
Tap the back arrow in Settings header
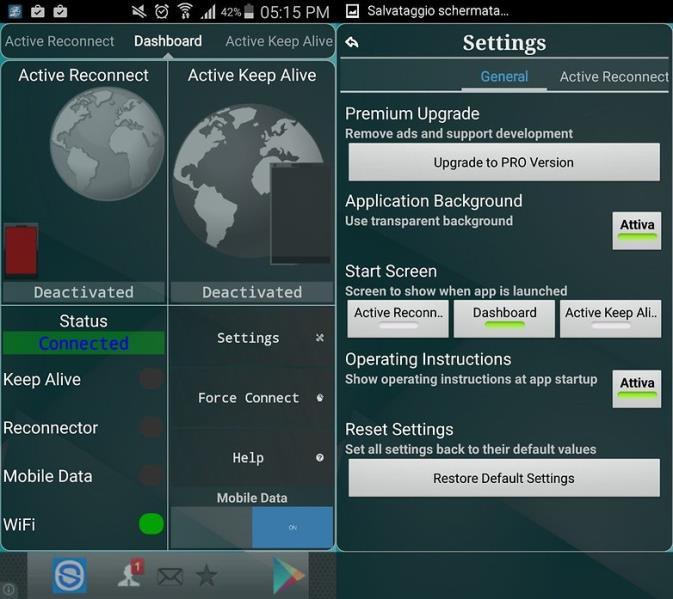click(x=352, y=42)
